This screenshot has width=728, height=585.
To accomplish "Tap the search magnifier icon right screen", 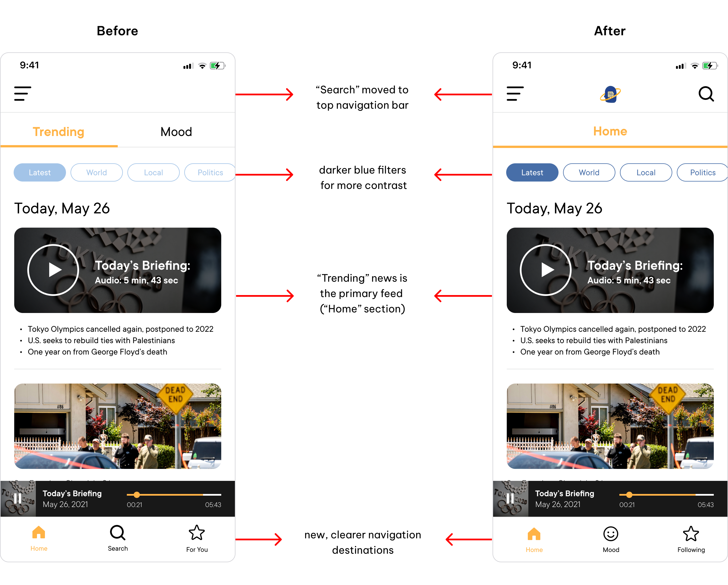I will [706, 93].
